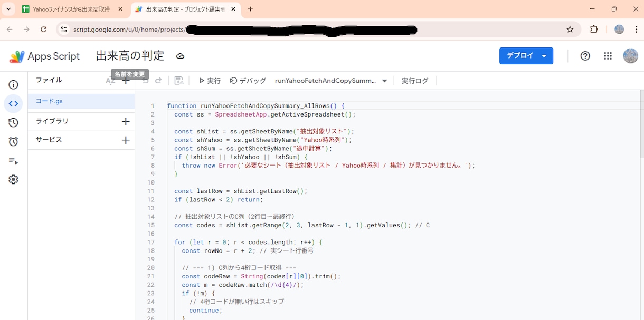
Task: Close the 出来高の判定 tab
Action: 233,9
